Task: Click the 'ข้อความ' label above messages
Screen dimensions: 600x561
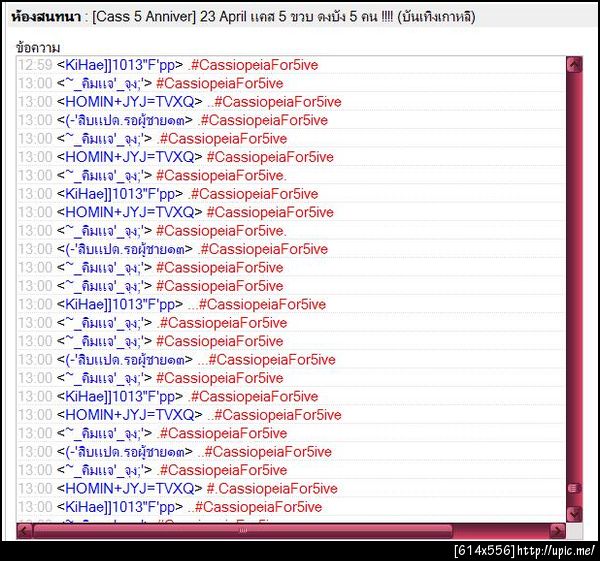Action: pyautogui.click(x=38, y=48)
